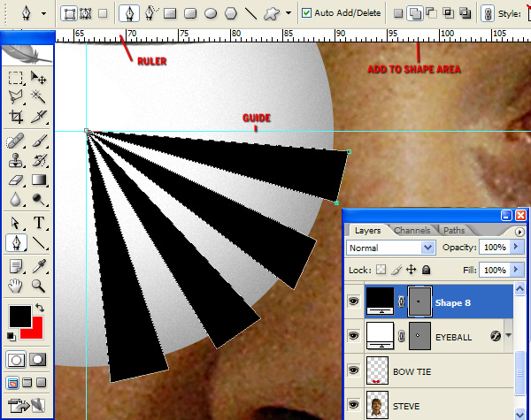Select the Type tool

pyautogui.click(x=39, y=224)
